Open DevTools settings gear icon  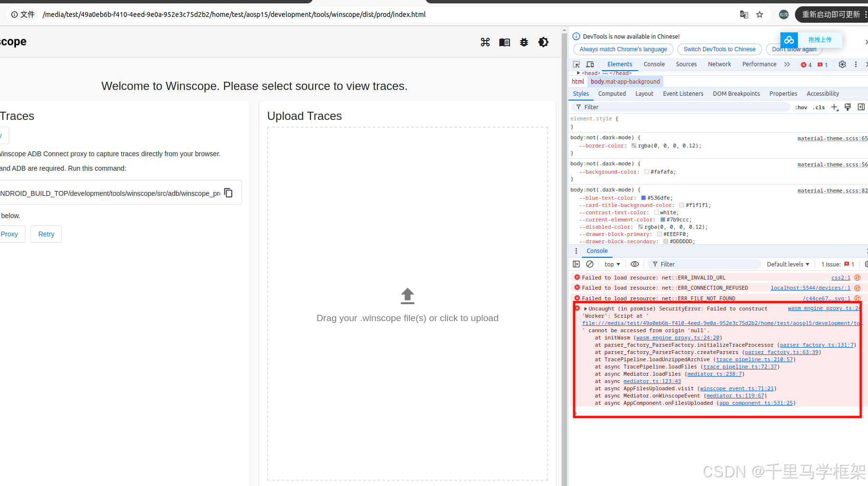click(842, 64)
